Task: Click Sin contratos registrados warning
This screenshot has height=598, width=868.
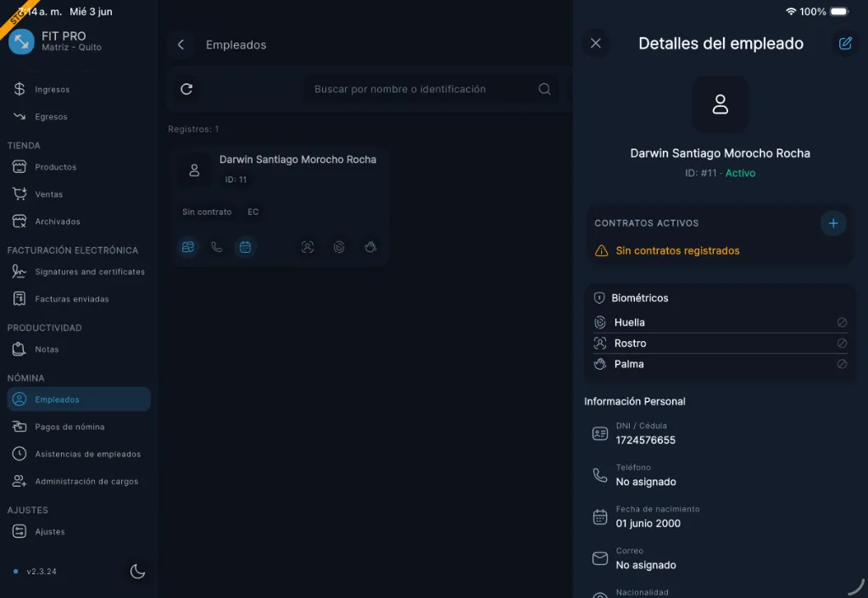Action: 677,250
